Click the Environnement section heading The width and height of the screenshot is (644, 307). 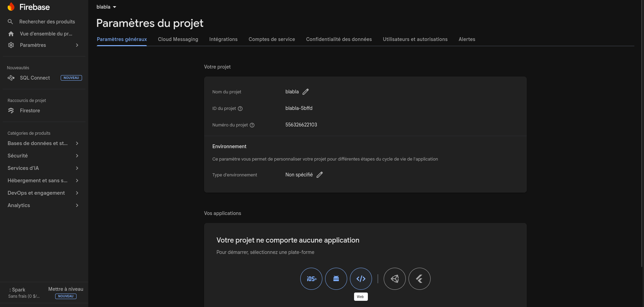(x=229, y=146)
